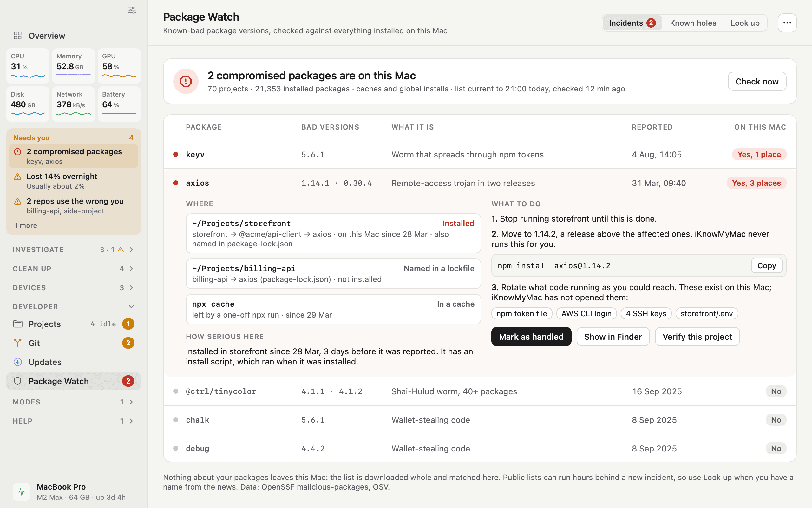Switch to the Look up tab
The height and width of the screenshot is (508, 812).
coord(745,23)
